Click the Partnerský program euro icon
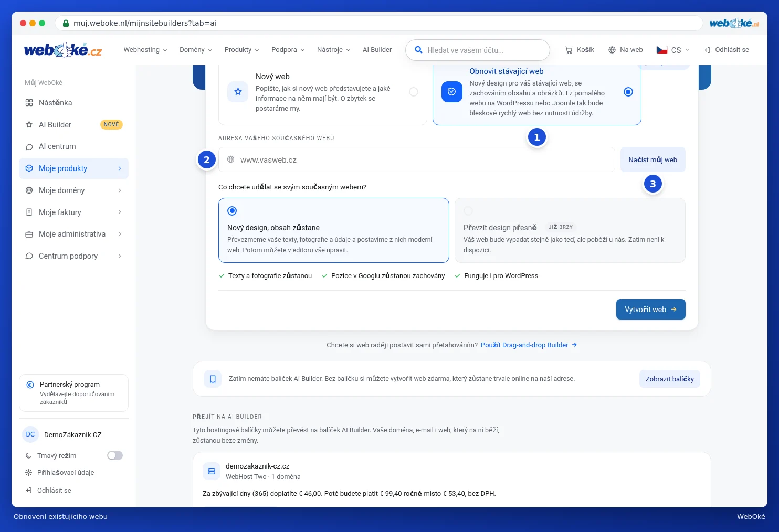Viewport: 779px width, 532px height. pos(30,385)
